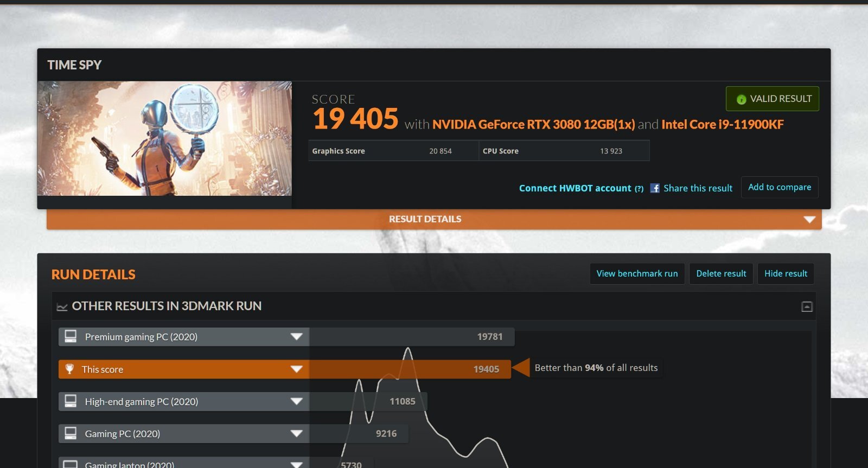Click the 19 405 overall score
This screenshot has width=868, height=468.
pyautogui.click(x=355, y=119)
